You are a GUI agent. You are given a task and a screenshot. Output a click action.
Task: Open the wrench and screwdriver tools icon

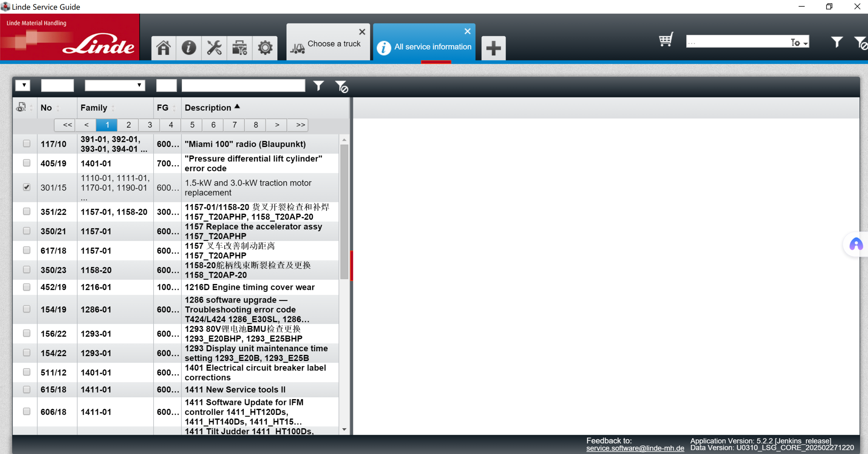click(x=214, y=48)
